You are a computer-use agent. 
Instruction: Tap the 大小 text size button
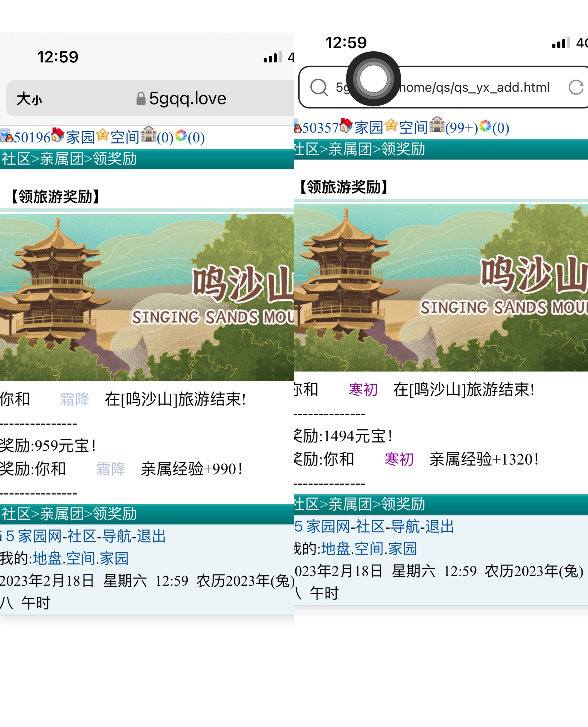tap(29, 99)
